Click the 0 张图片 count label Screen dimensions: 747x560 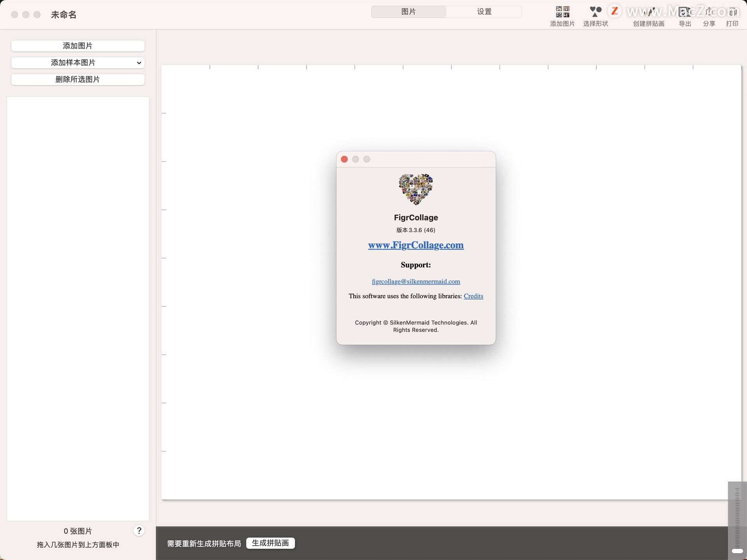[78, 531]
